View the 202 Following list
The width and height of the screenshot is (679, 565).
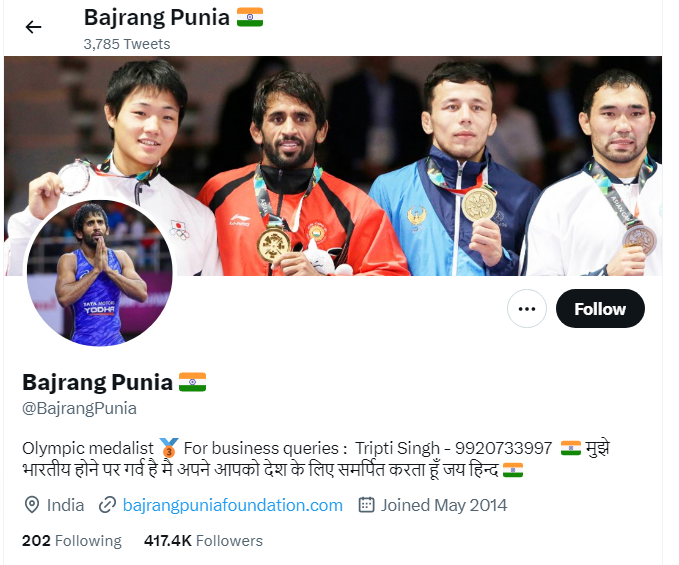coord(72,541)
